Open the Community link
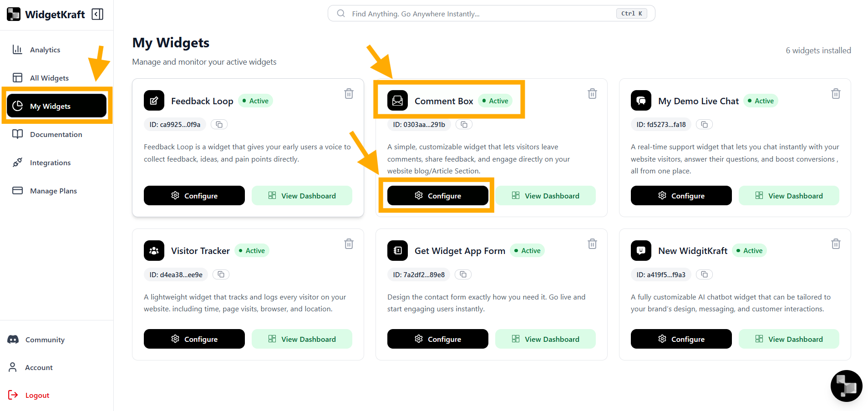The width and height of the screenshot is (868, 411). [45, 340]
